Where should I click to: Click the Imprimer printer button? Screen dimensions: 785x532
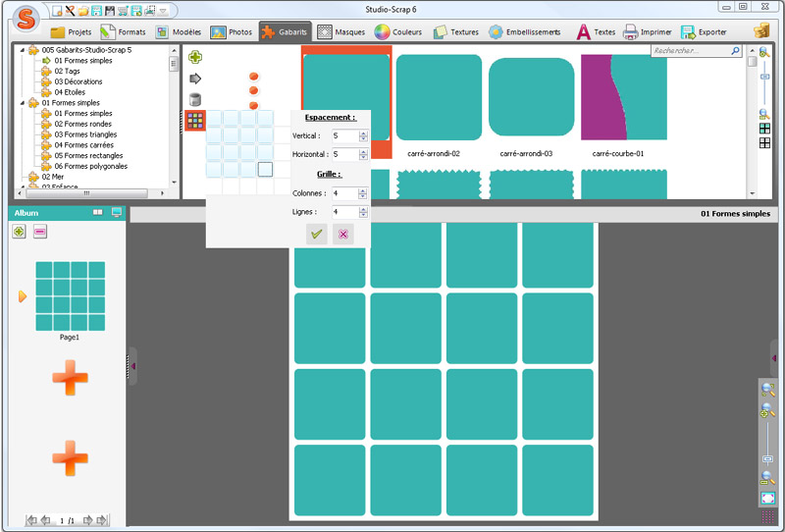[647, 32]
